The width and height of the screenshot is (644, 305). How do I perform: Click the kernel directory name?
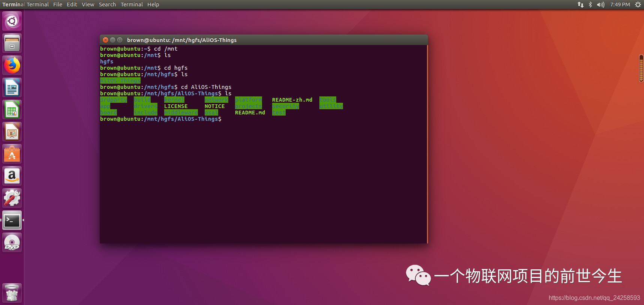(x=174, y=100)
